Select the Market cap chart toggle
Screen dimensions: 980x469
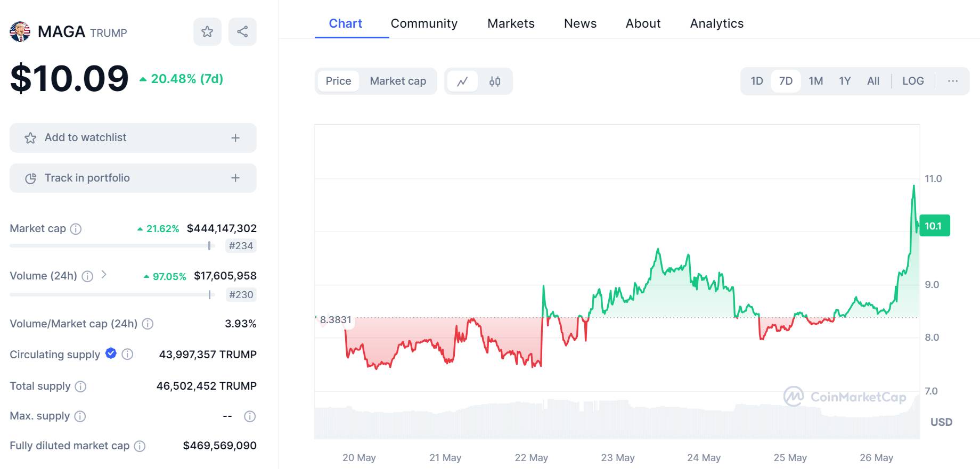click(398, 81)
